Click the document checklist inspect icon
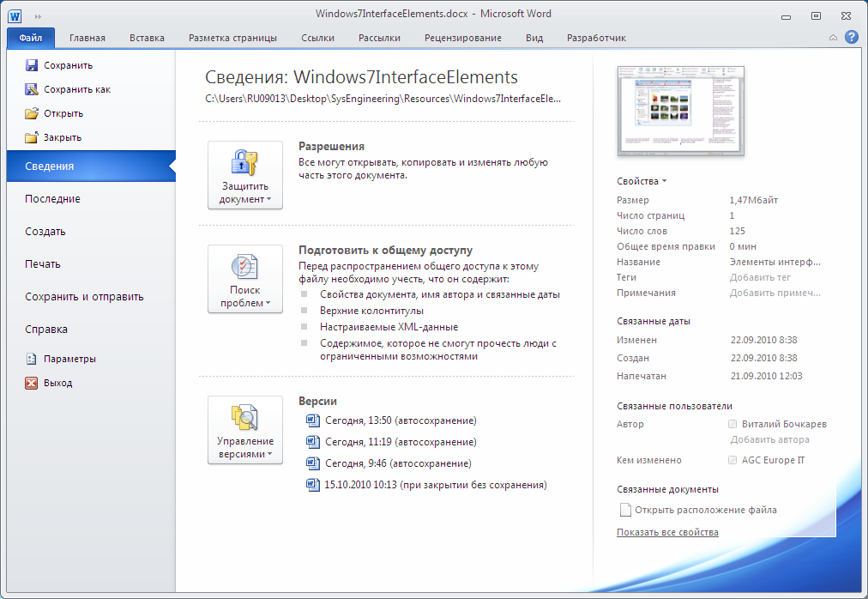The height and width of the screenshot is (599, 868). (244, 267)
